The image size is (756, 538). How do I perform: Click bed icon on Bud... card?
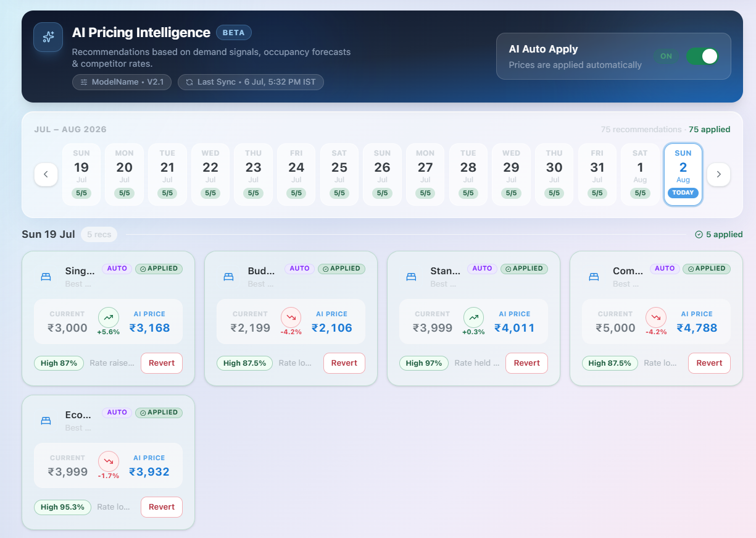click(228, 277)
